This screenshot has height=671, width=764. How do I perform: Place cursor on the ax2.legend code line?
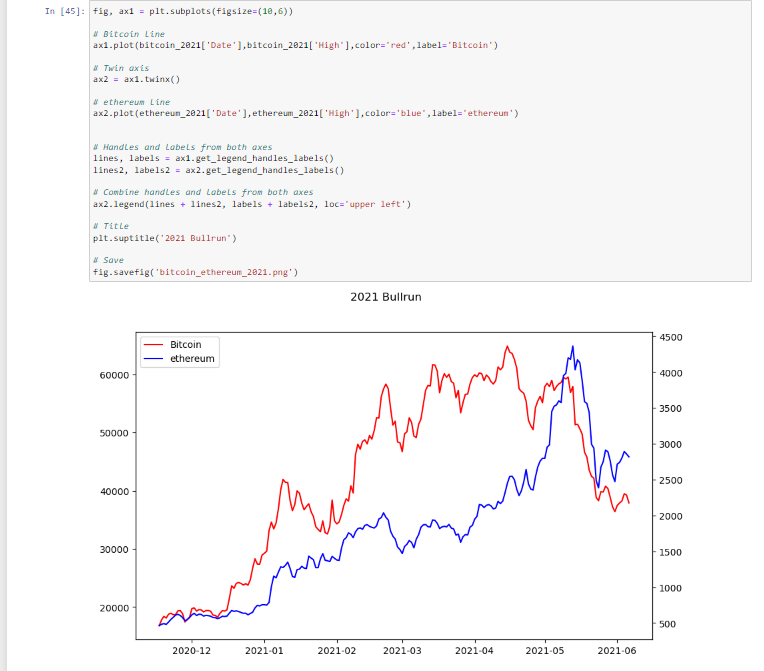point(251,204)
